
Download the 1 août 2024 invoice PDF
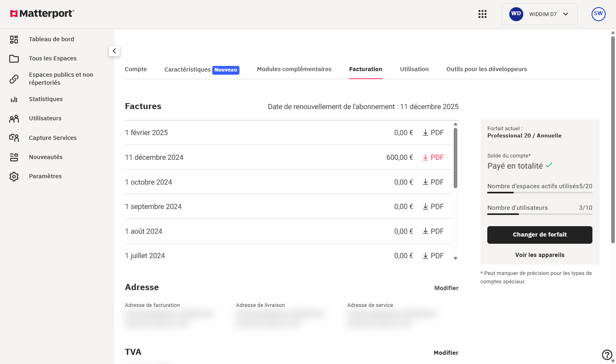[433, 231]
